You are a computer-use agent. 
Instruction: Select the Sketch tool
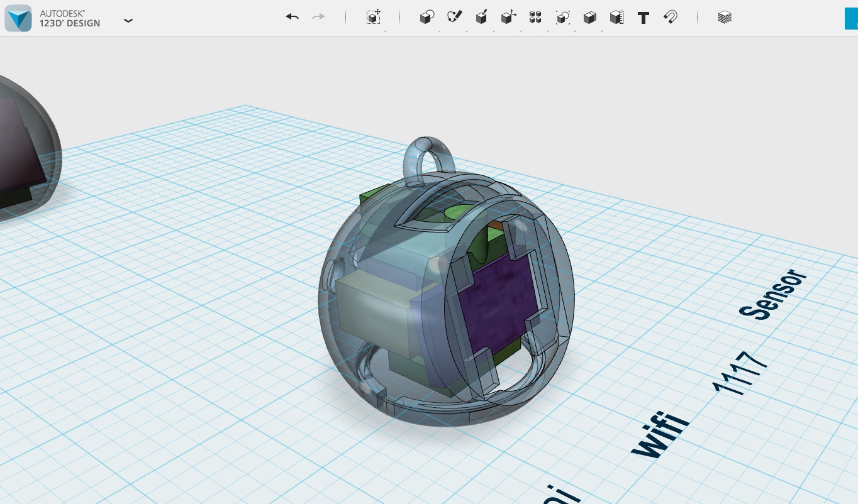click(x=455, y=17)
